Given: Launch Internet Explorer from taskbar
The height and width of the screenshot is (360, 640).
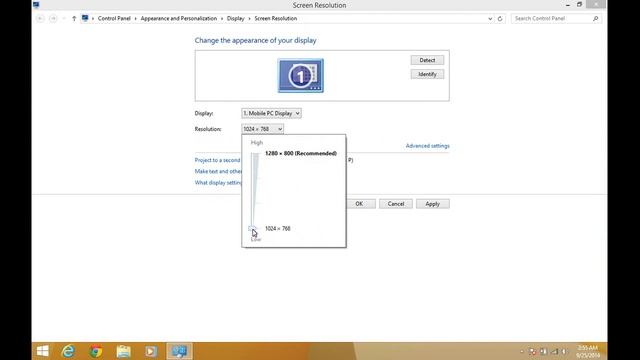Looking at the screenshot, I should [x=68, y=351].
